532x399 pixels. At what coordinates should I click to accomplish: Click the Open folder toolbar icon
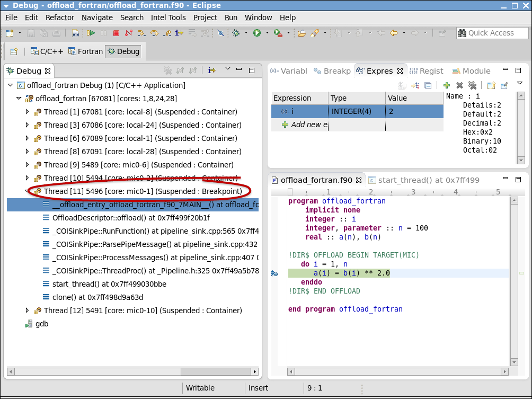click(x=302, y=33)
